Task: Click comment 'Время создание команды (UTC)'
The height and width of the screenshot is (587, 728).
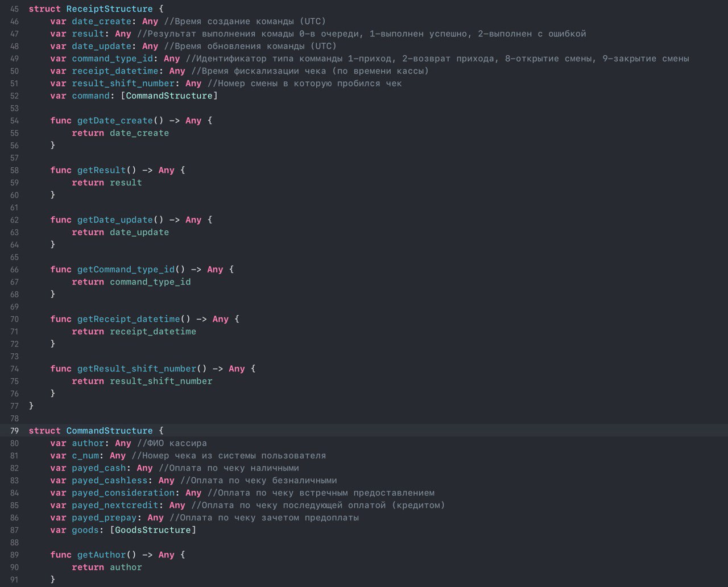Action: 245,22
